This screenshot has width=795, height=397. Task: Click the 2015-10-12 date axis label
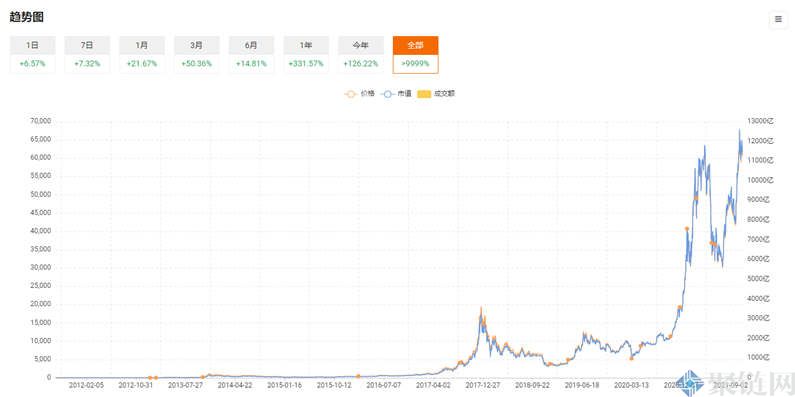click(x=334, y=385)
